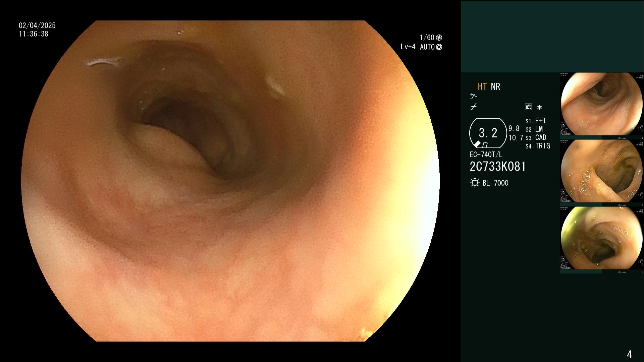This screenshot has height=362, width=644.
Task: Select the upper curve icon with arrow
Action: coord(474,97)
